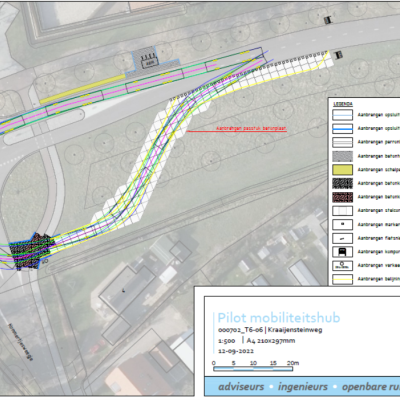Click the '20m' scale bar label
Image resolution: width=400 pixels, height=400 pixels.
point(293,363)
